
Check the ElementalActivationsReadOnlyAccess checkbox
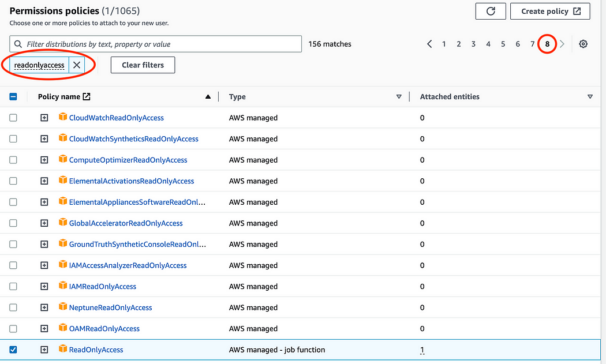[13, 181]
